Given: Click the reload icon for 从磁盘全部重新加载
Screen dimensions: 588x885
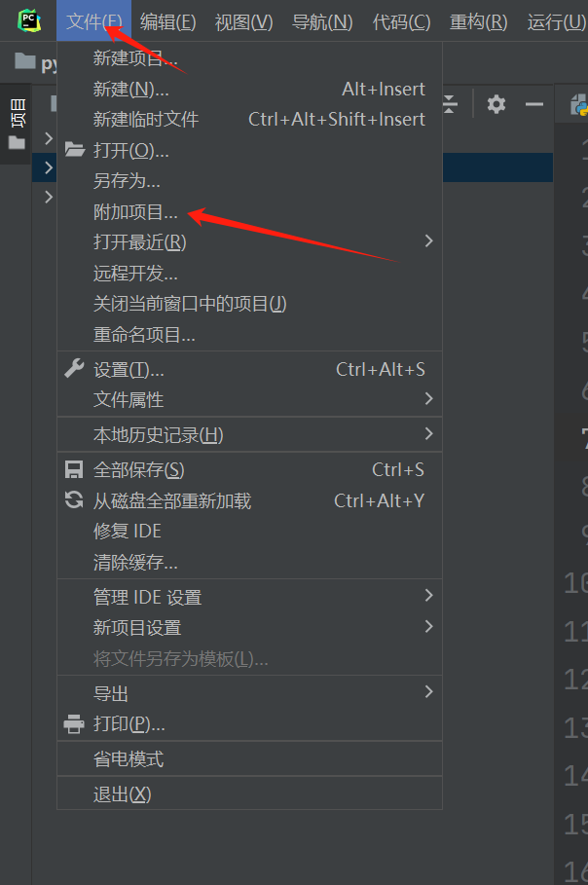Looking at the screenshot, I should (x=74, y=500).
